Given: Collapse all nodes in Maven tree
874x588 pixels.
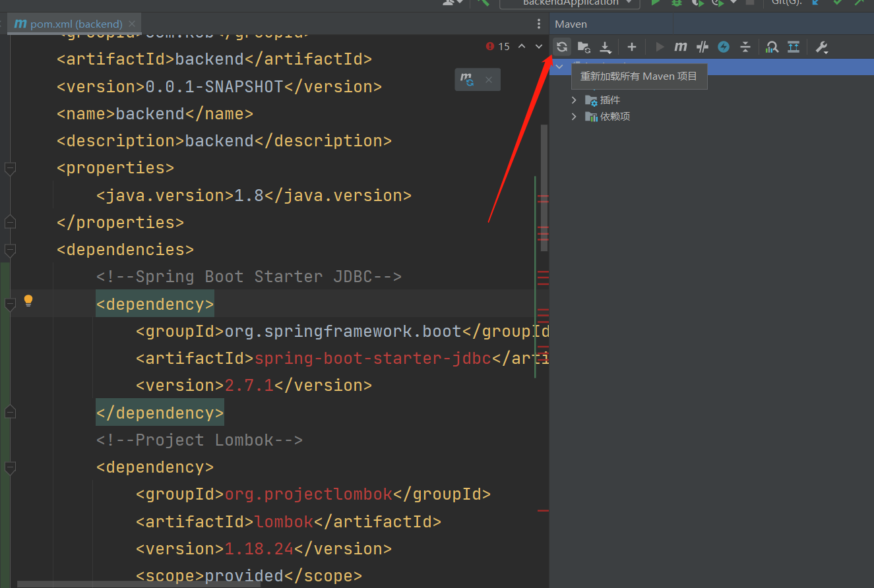Looking at the screenshot, I should click(745, 47).
